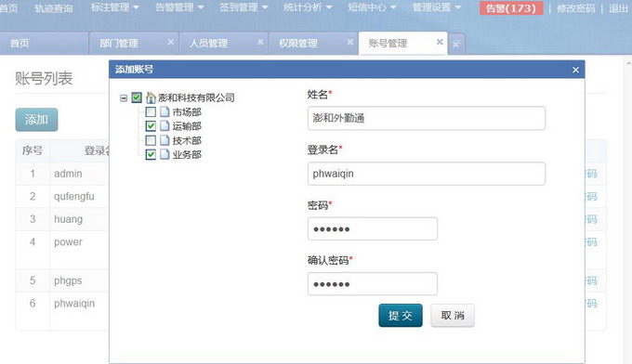Screen dimensions: 632x364
Task: Select the 技术部 tree label
Action: (187, 141)
